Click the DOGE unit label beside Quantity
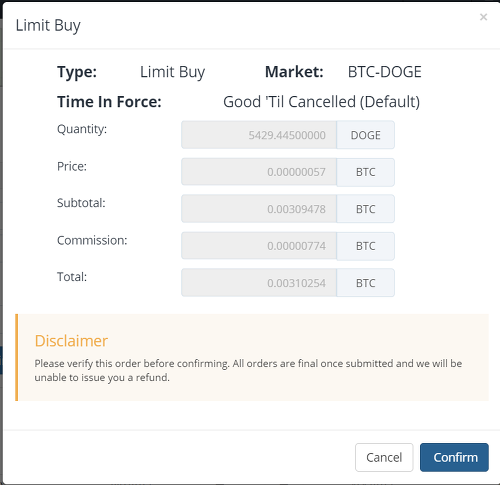The image size is (500, 485). (366, 135)
